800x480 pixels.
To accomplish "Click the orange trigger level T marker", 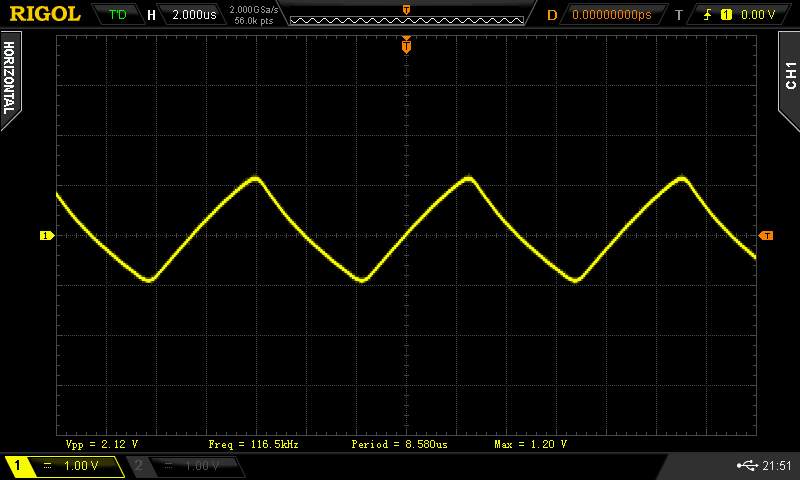I will point(766,236).
